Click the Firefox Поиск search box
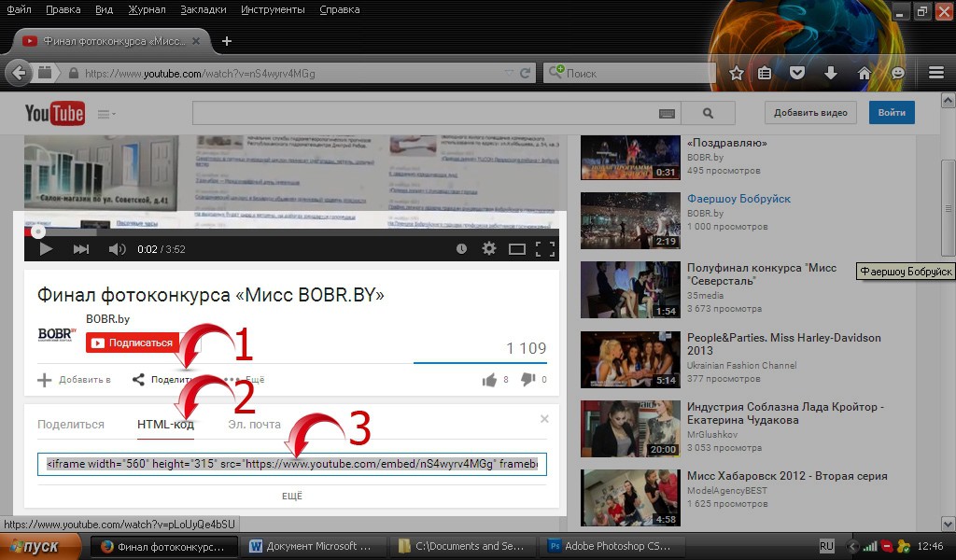This screenshot has height=560, width=956. (x=628, y=73)
